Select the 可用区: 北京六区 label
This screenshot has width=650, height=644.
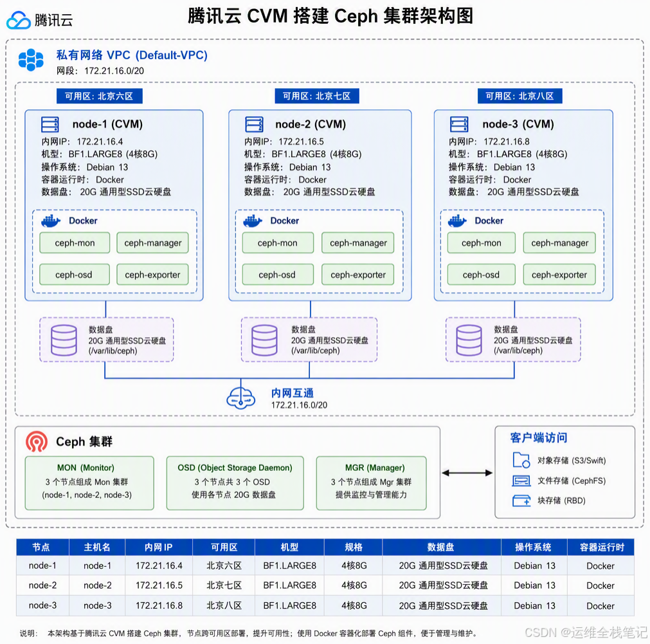(x=100, y=97)
